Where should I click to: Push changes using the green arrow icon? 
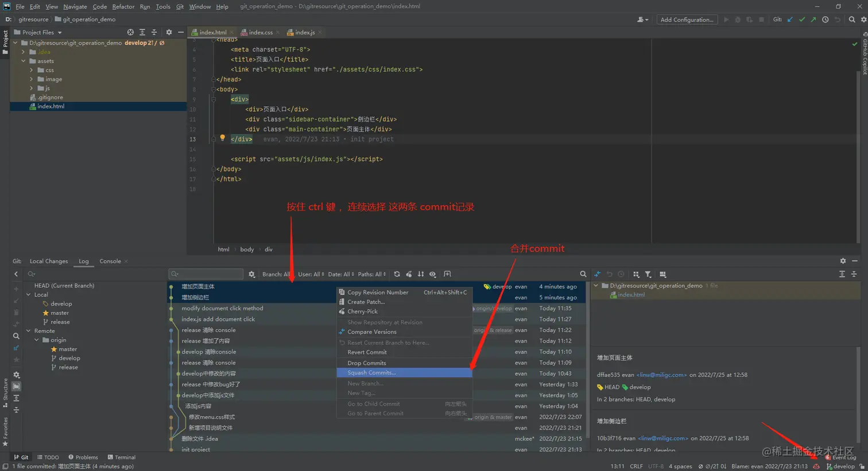point(814,19)
